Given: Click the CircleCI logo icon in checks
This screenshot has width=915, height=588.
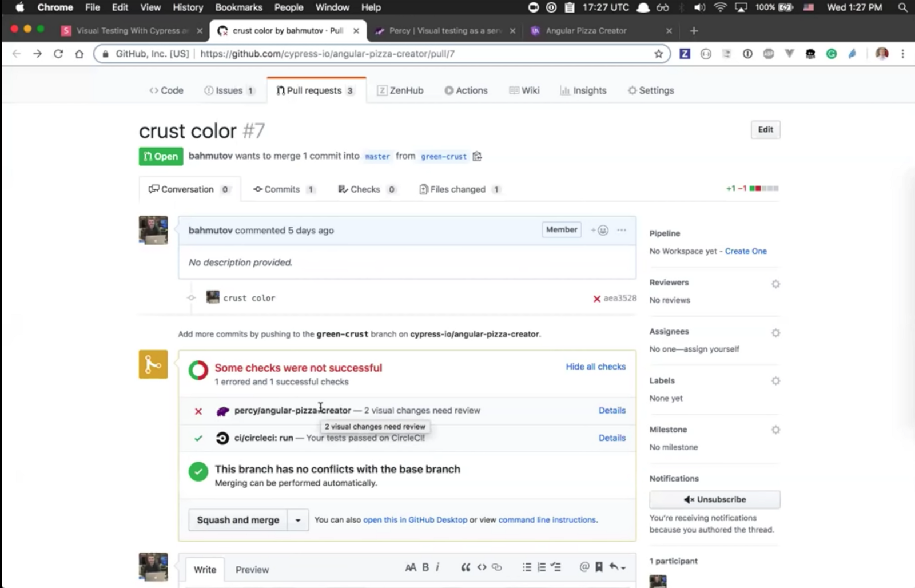Looking at the screenshot, I should (x=222, y=438).
